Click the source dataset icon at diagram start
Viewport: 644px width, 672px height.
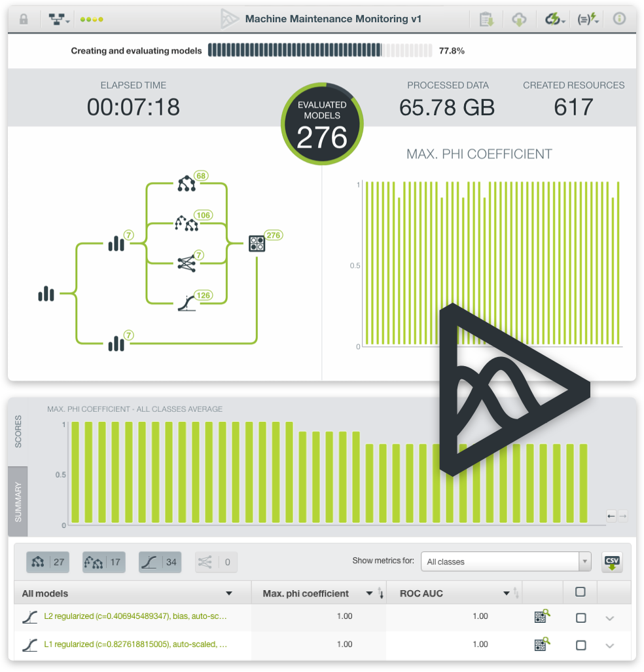coord(46,294)
